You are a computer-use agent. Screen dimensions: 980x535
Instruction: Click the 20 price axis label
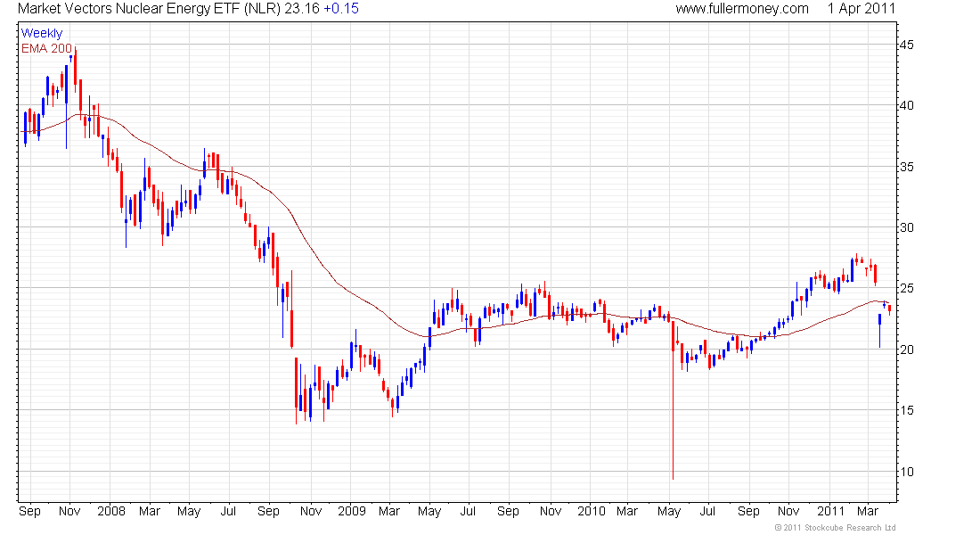[x=906, y=350]
